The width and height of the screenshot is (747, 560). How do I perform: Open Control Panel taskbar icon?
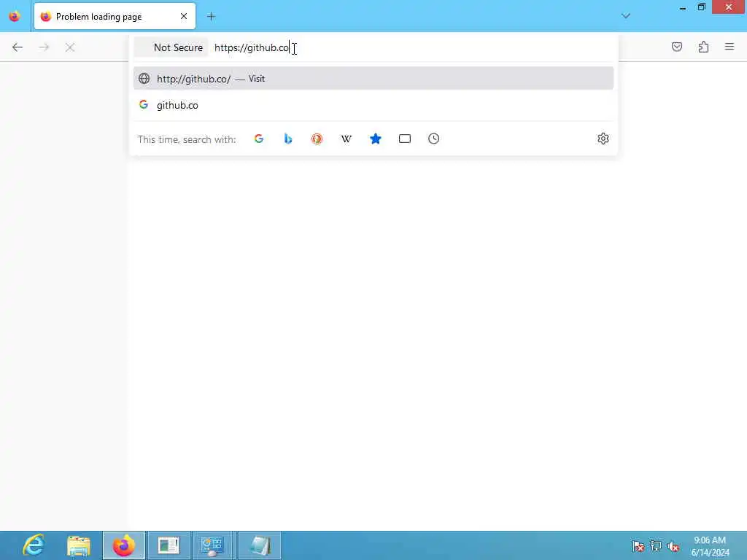click(x=213, y=545)
